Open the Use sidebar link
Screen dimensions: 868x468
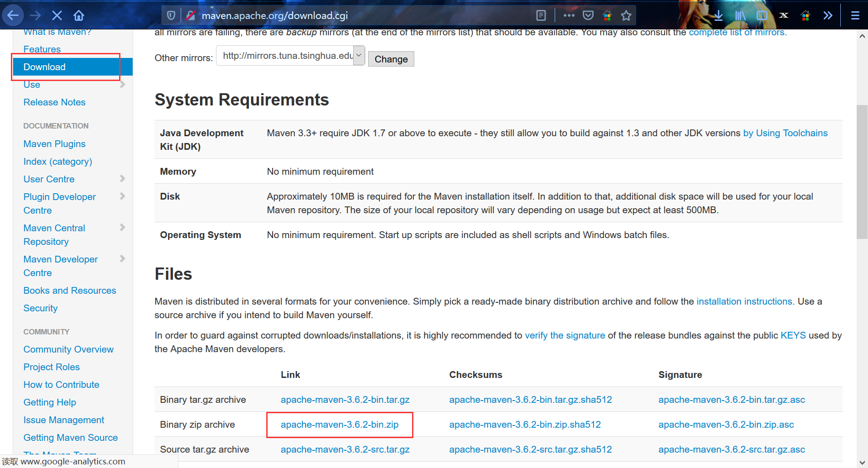pos(32,84)
